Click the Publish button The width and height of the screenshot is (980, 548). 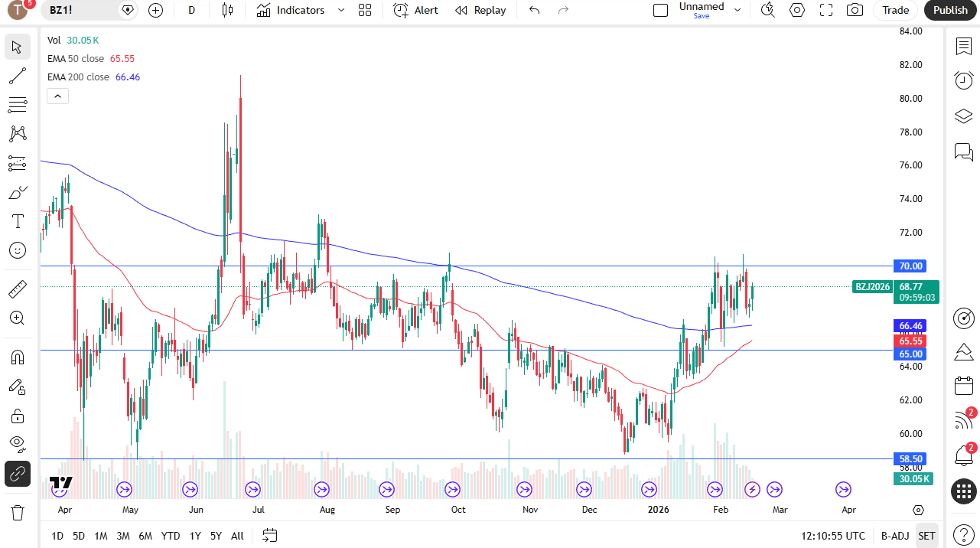(951, 10)
